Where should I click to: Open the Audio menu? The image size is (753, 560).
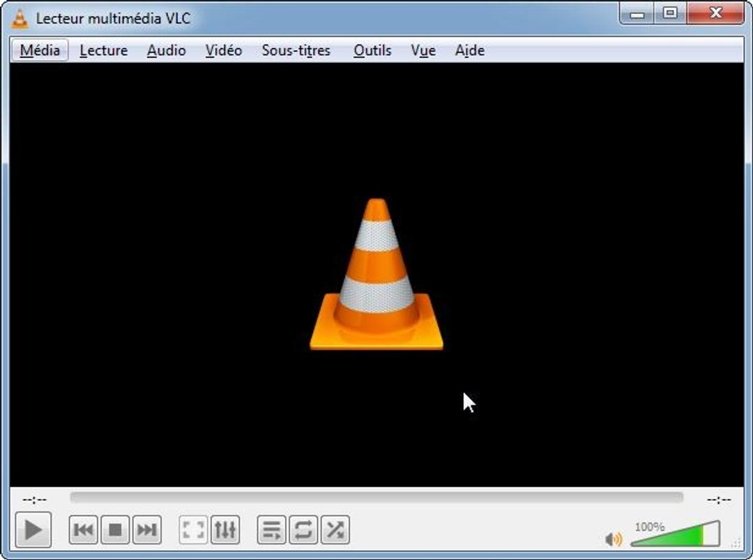[165, 50]
